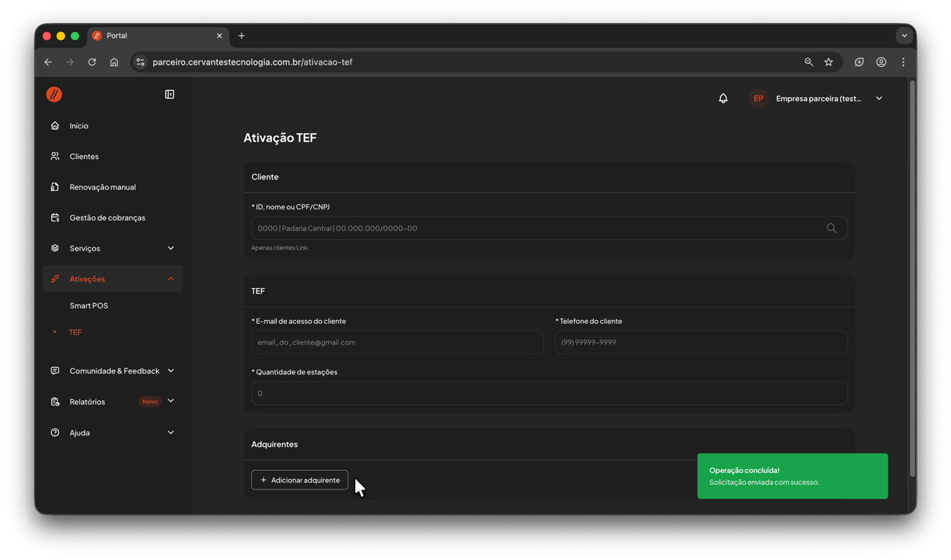Click the search magnifier in the client field
Image resolution: width=951 pixels, height=560 pixels.
[831, 228]
